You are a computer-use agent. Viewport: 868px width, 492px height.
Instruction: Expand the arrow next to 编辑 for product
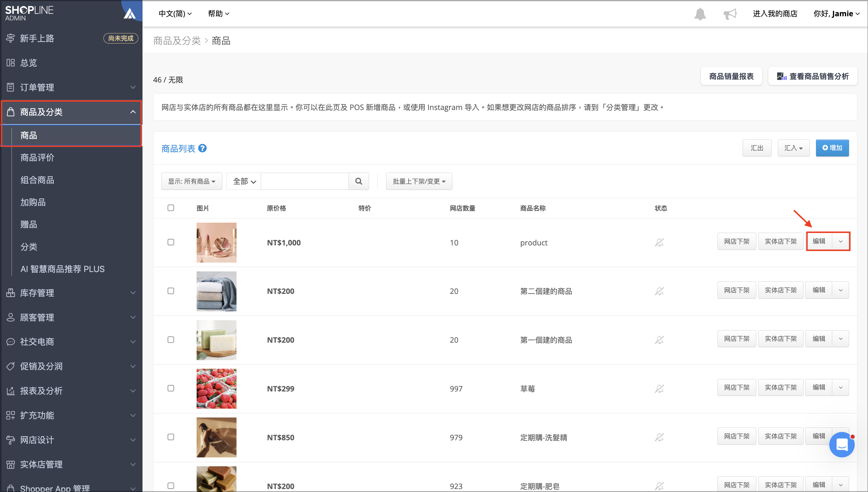(841, 241)
